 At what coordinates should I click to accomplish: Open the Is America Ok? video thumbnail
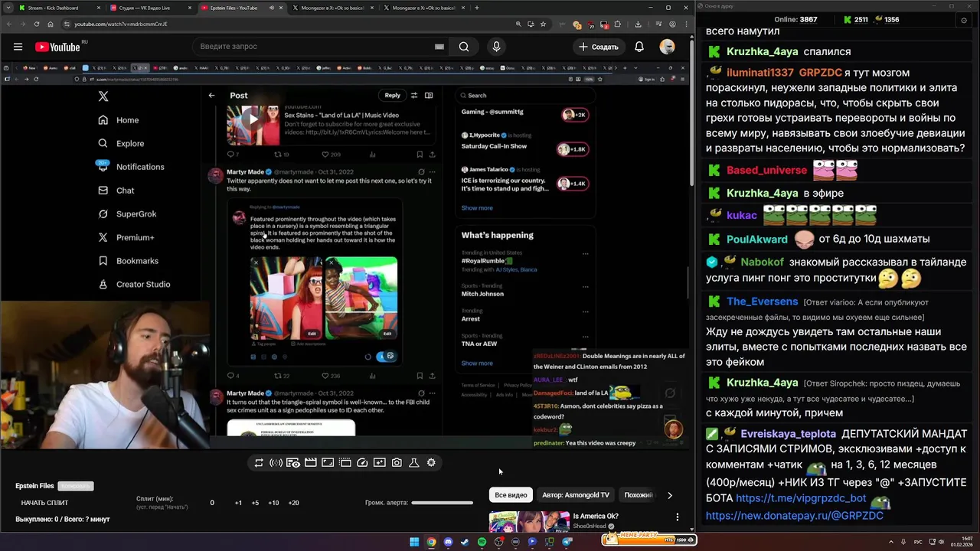[x=529, y=522]
